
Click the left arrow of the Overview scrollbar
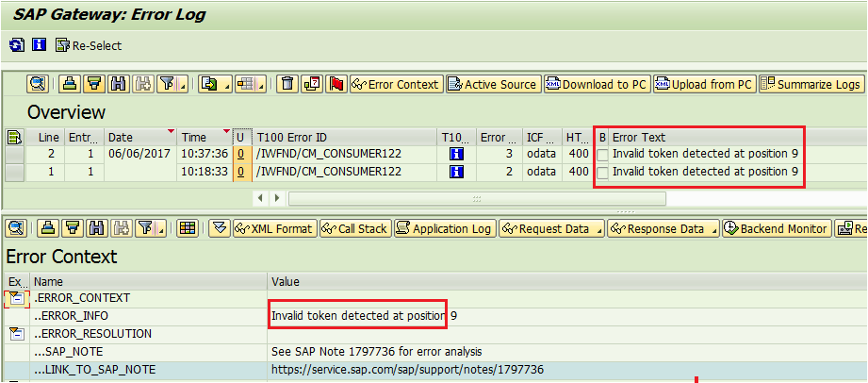click(x=261, y=198)
